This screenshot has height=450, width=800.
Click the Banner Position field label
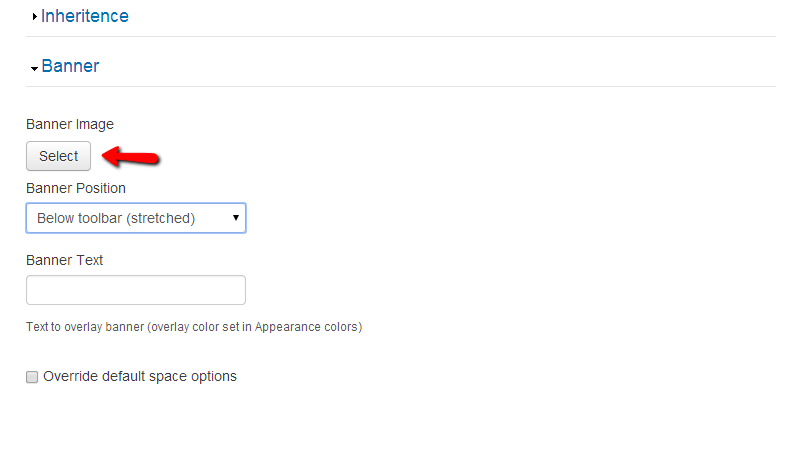pos(76,188)
